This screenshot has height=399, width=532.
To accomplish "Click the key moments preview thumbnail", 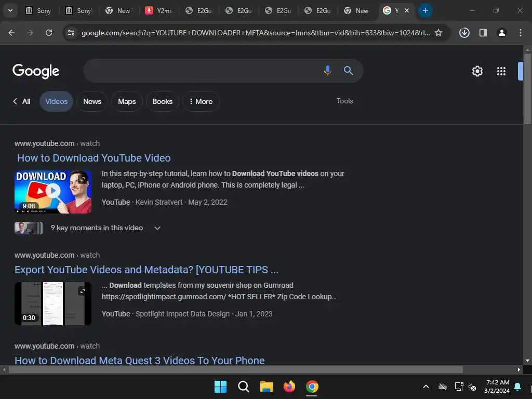I will tap(29, 228).
